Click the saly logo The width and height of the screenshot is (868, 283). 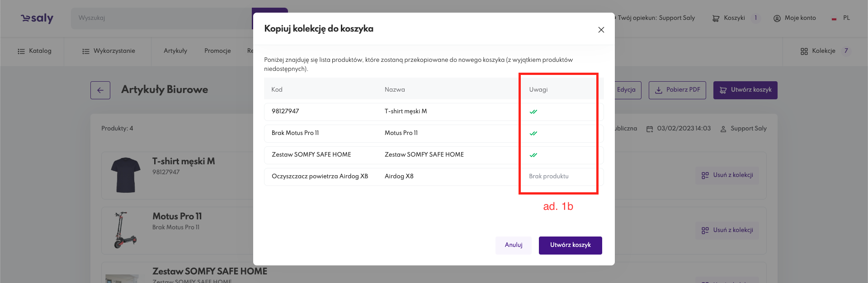point(37,18)
